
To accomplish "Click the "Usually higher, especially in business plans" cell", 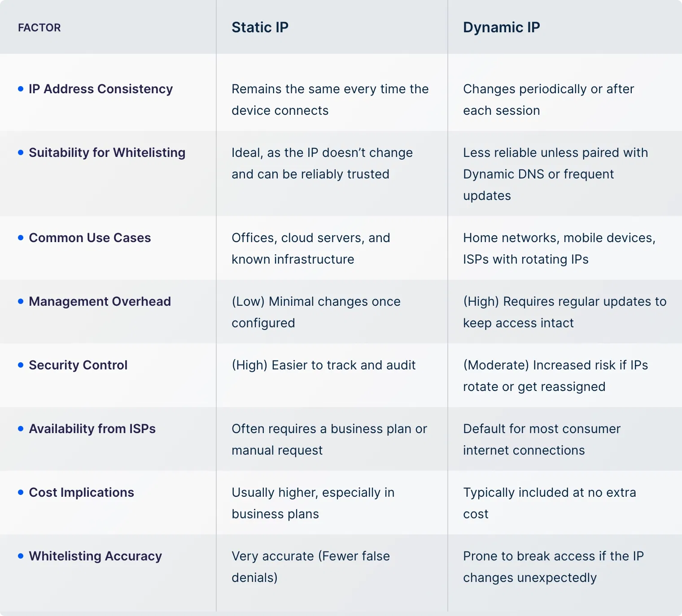I will tap(313, 503).
